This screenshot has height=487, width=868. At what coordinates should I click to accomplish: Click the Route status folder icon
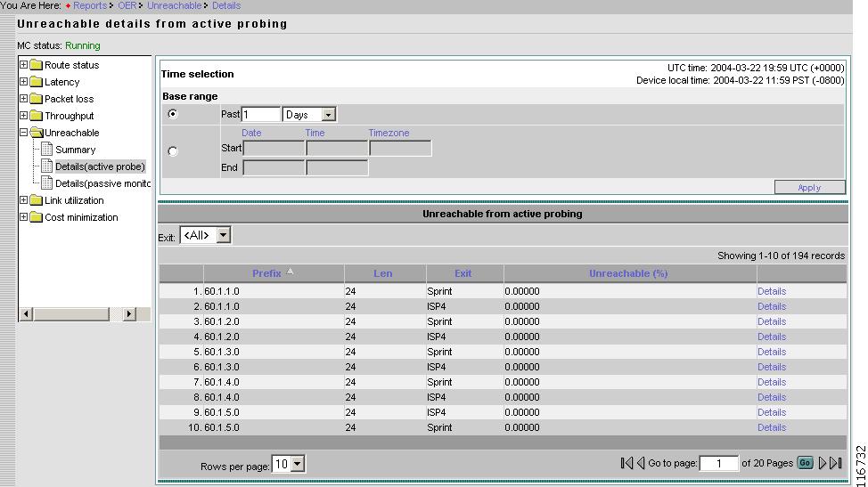click(37, 65)
